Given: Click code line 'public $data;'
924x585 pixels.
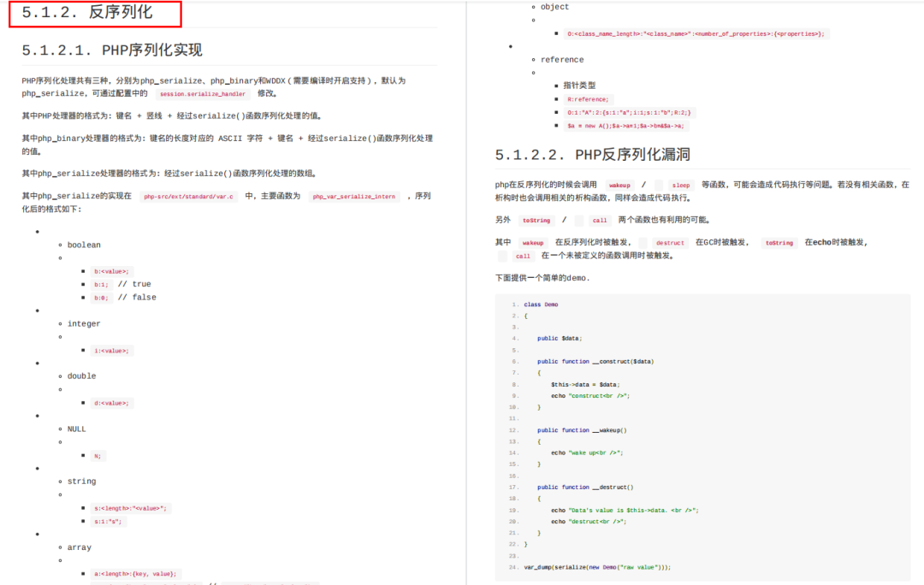Looking at the screenshot, I should pos(560,339).
